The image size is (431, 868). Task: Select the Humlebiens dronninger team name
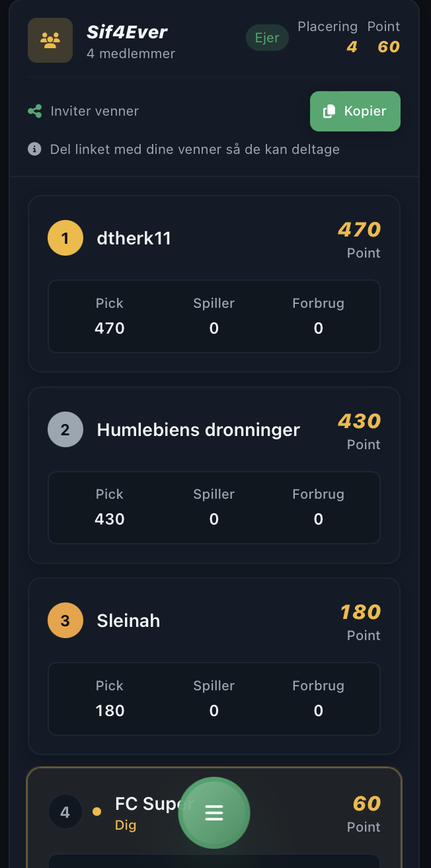click(198, 429)
